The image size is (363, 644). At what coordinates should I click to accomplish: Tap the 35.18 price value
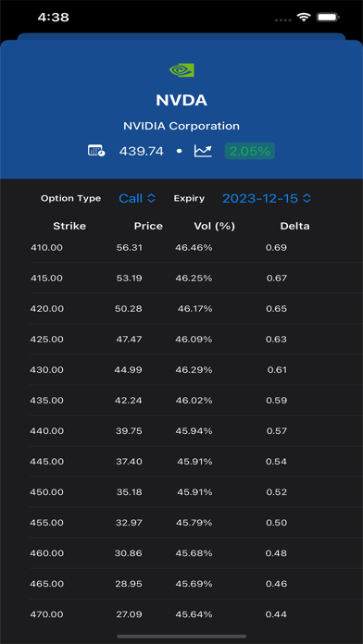coord(130,492)
